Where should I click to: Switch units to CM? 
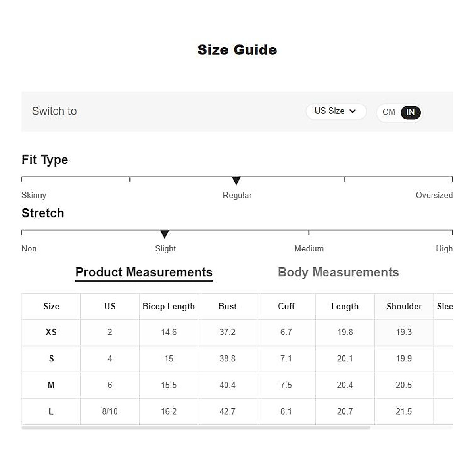pyautogui.click(x=389, y=112)
